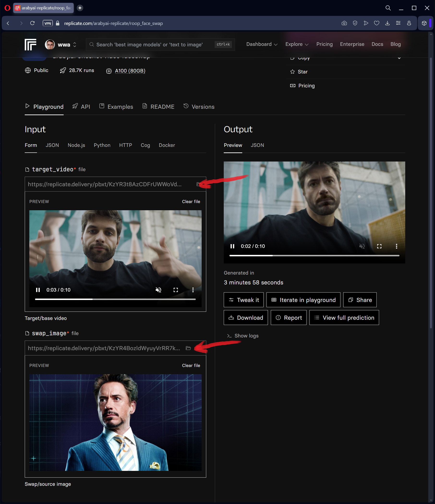Select the Python input tab
This screenshot has height=504, width=435.
click(x=102, y=145)
